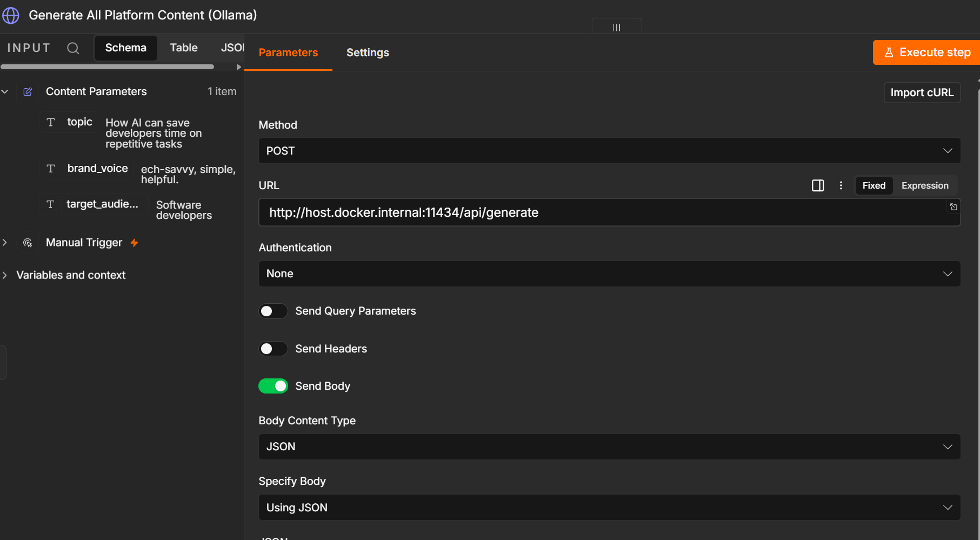Switch to the Settings tab
Screen dimensions: 980x540
[368, 52]
